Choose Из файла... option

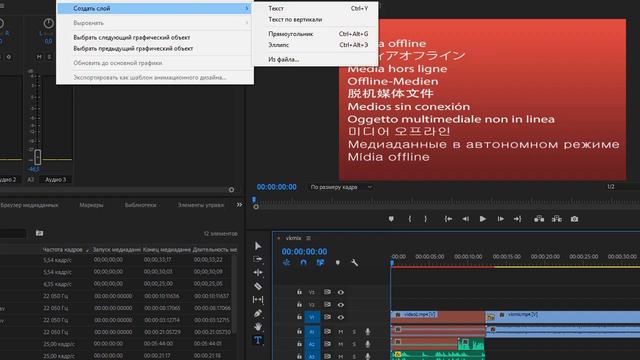316,60
